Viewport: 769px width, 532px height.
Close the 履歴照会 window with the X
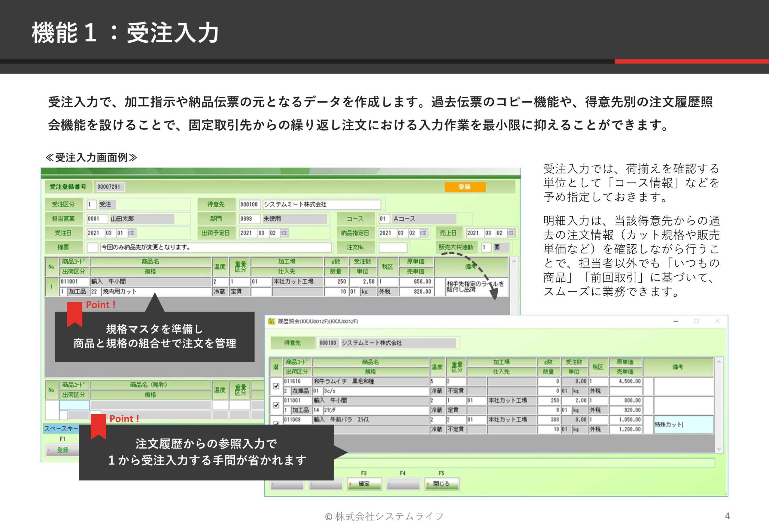pos(717,321)
